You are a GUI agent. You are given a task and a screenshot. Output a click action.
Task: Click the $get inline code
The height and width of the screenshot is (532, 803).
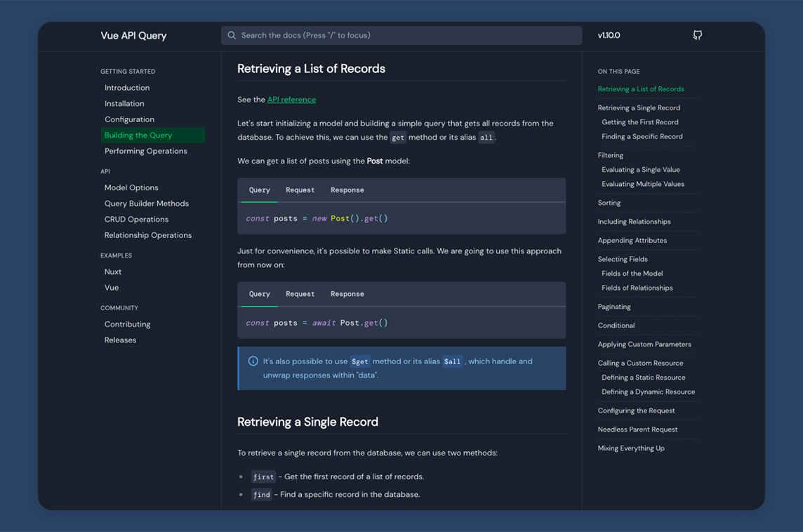click(359, 361)
